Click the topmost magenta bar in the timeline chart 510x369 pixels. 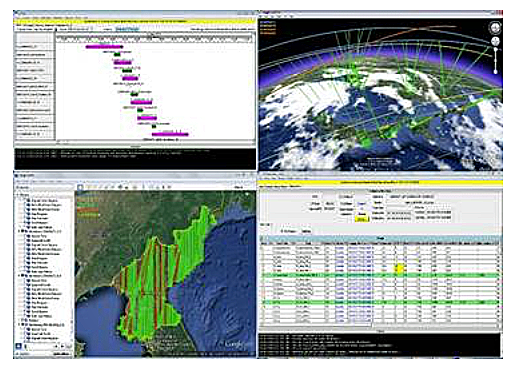[x=104, y=47]
